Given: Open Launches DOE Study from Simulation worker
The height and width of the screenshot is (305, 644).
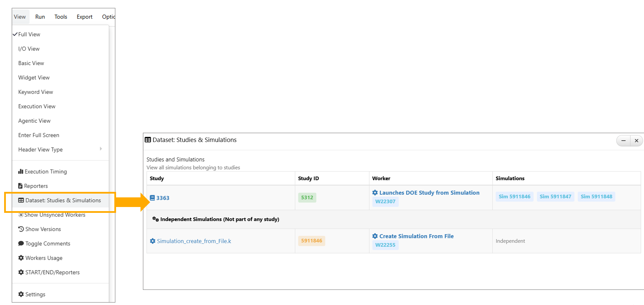Looking at the screenshot, I should tap(429, 193).
